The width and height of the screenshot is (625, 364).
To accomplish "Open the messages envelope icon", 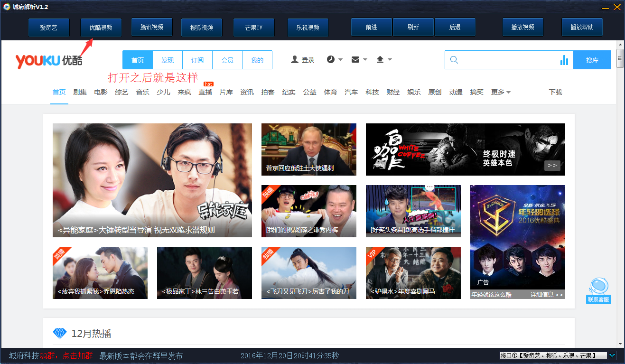I will pos(355,59).
